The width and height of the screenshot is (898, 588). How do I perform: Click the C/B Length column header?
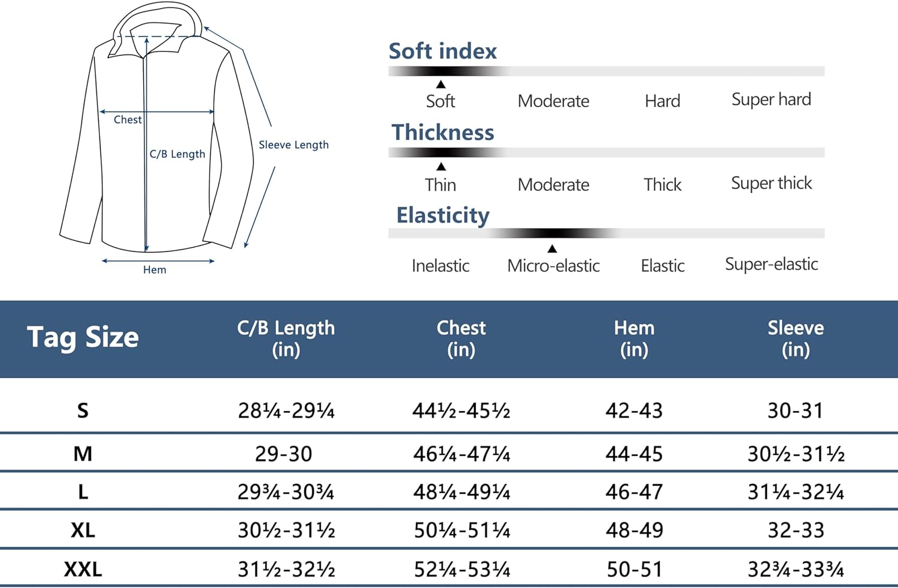286,339
